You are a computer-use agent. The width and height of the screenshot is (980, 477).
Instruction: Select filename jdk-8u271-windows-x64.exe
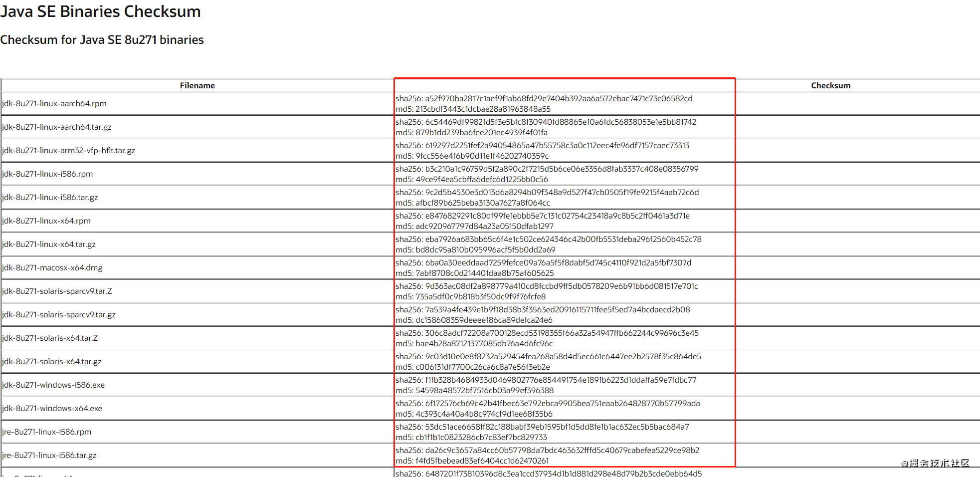click(x=52, y=409)
